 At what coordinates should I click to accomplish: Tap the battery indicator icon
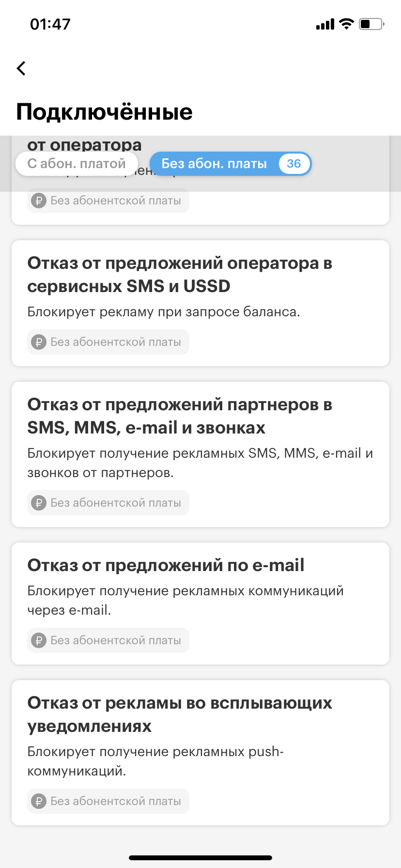pos(371,24)
